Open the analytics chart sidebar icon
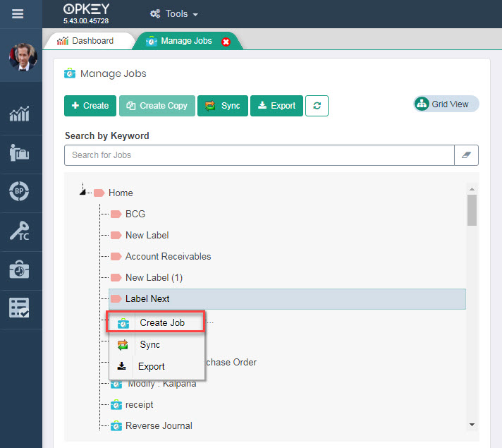502x448 pixels. tap(20, 114)
